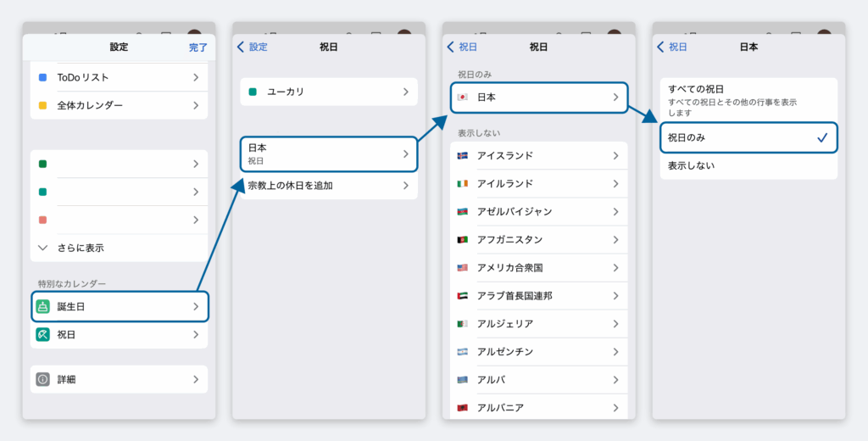Open the 宗教上の休日を追加 row
The width and height of the screenshot is (868, 441).
pos(328,184)
